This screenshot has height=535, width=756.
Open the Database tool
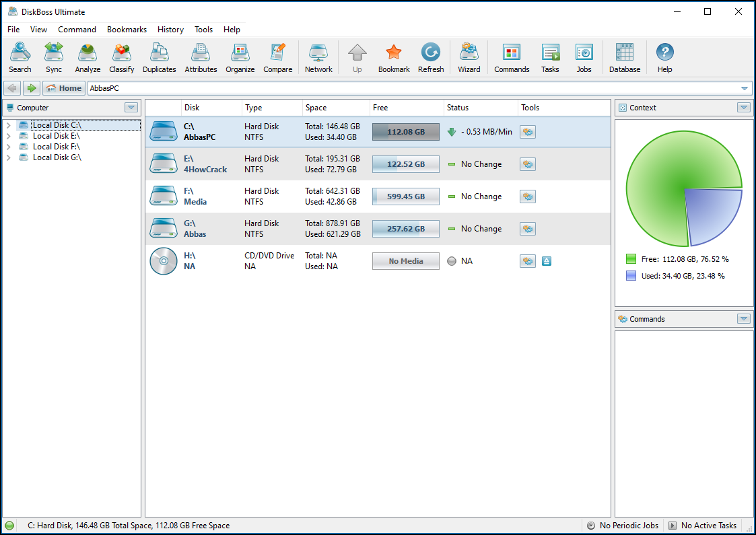(624, 58)
